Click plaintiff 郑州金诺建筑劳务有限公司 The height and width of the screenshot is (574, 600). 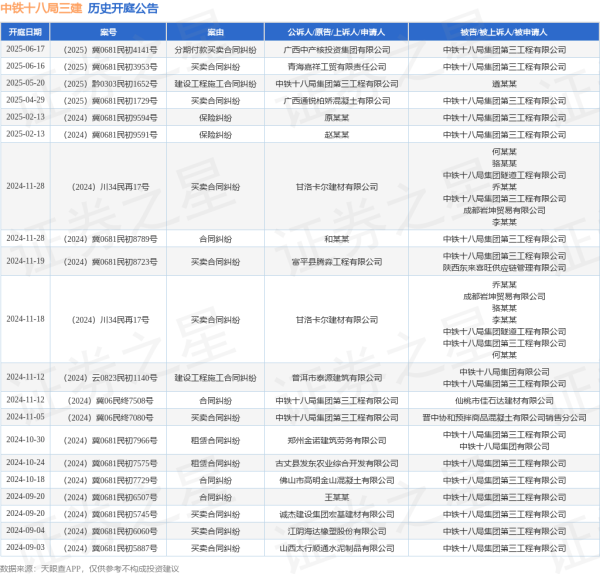[336, 439]
